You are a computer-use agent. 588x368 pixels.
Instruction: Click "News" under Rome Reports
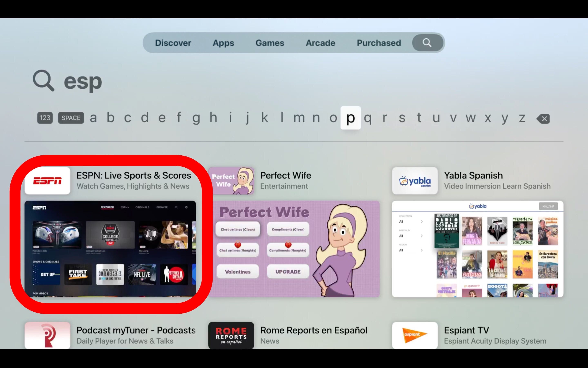[x=270, y=341]
